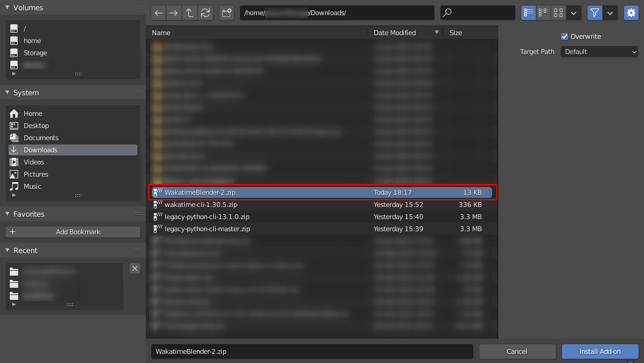The image size is (644, 363).
Task: Select legacy-python-cli-master.zip file
Action: tap(323, 229)
